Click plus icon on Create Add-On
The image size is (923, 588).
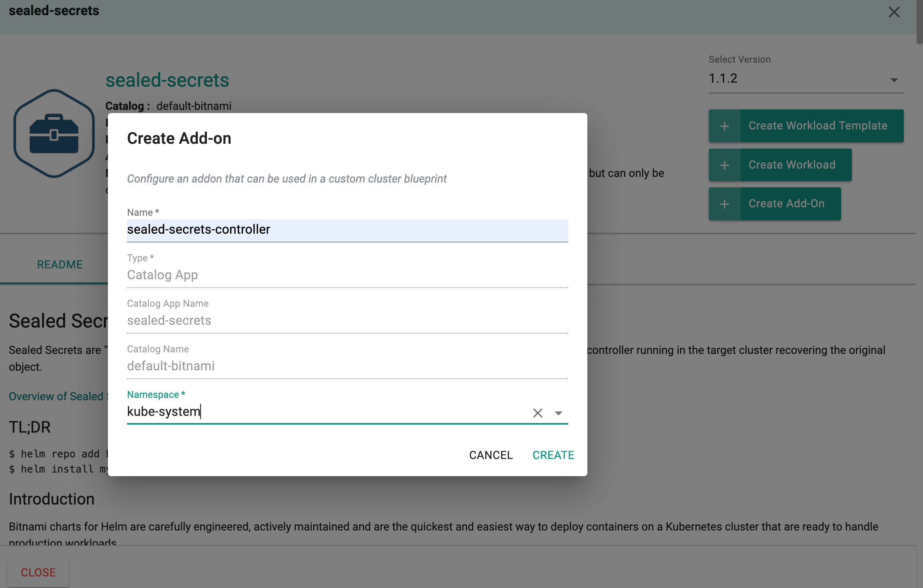(x=724, y=204)
